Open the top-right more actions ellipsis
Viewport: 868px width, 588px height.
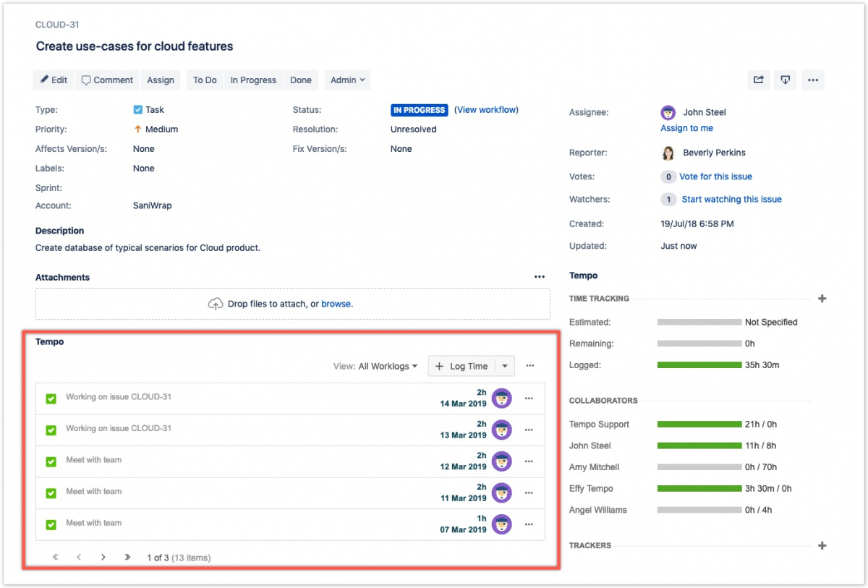coord(812,80)
